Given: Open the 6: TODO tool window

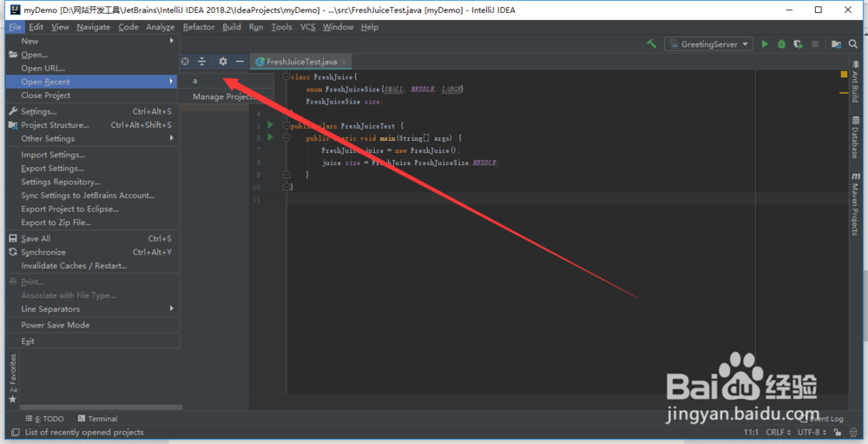Looking at the screenshot, I should [44, 419].
